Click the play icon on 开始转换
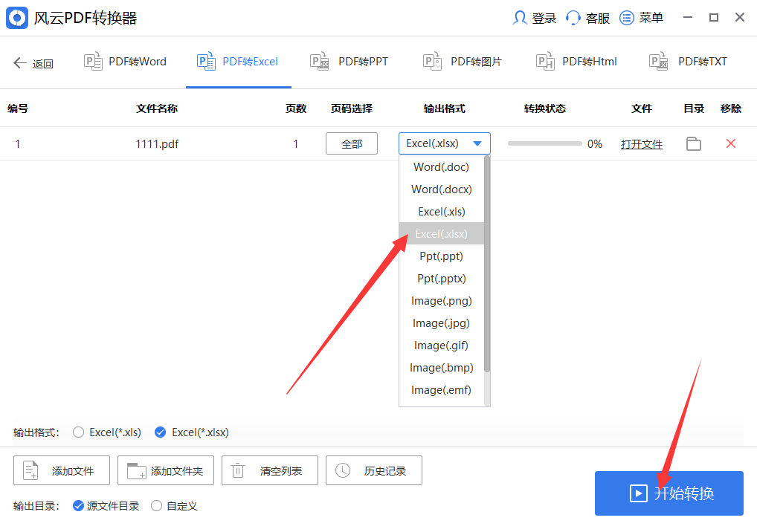 (x=638, y=493)
